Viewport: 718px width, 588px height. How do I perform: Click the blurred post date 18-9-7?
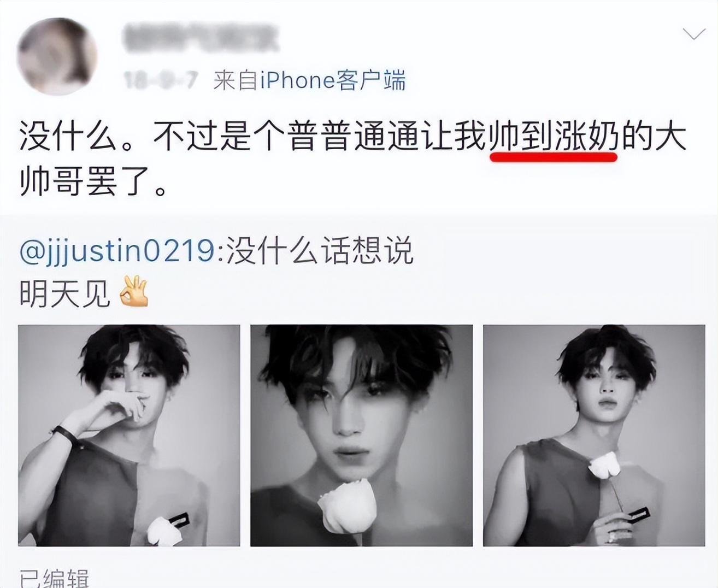pos(161,81)
